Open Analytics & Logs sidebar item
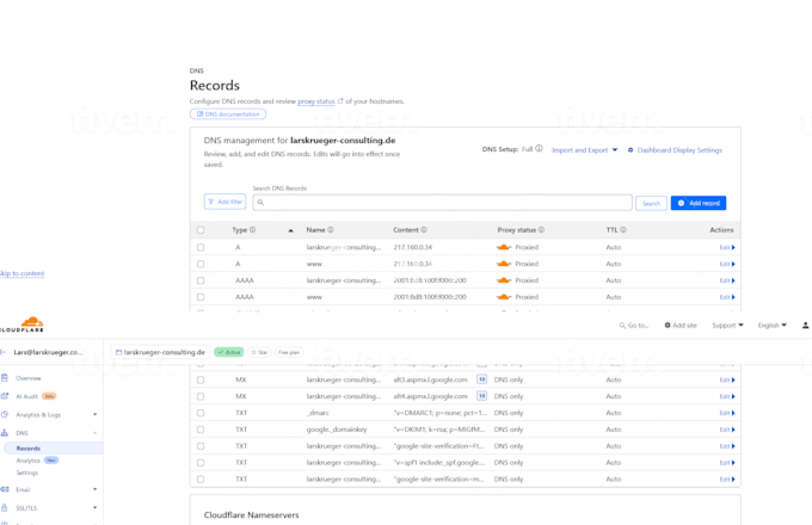Image resolution: width=812 pixels, height=525 pixels. [38, 415]
